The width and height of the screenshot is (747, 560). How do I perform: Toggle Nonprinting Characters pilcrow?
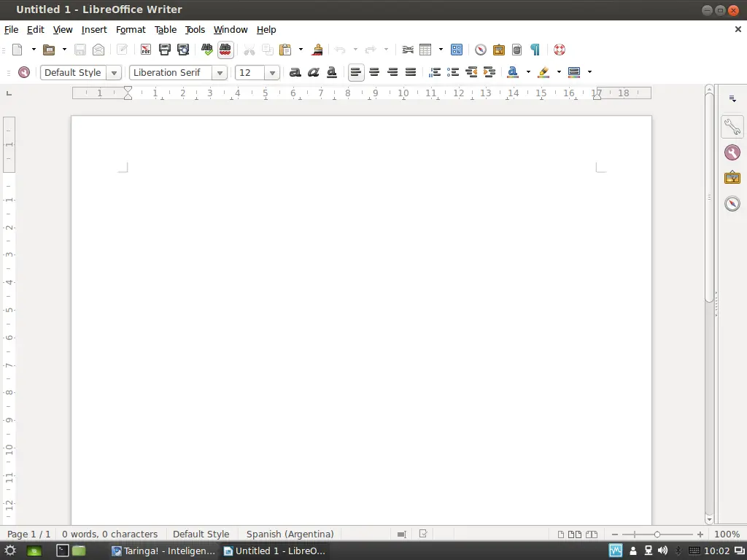coord(535,50)
